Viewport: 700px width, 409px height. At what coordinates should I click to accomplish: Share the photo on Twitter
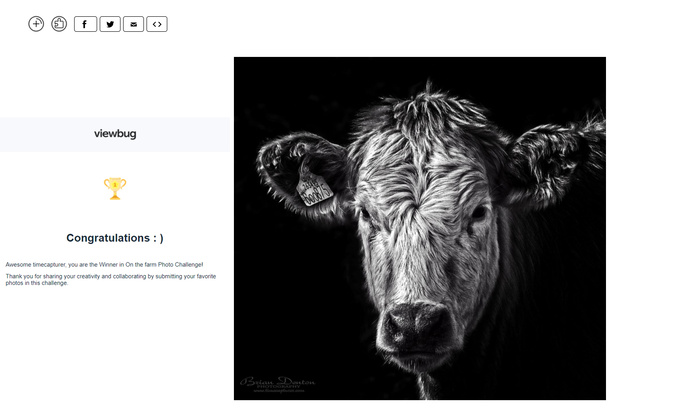110,24
